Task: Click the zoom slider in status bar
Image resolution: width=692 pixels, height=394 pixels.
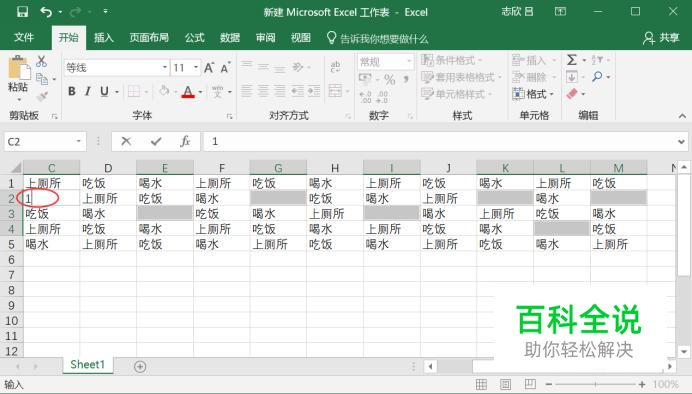Action: (595, 384)
